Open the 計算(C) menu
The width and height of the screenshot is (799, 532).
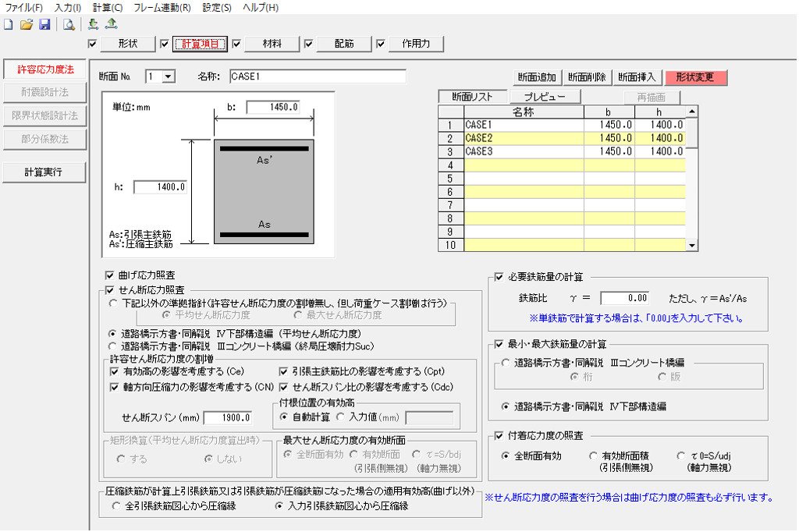point(108,8)
